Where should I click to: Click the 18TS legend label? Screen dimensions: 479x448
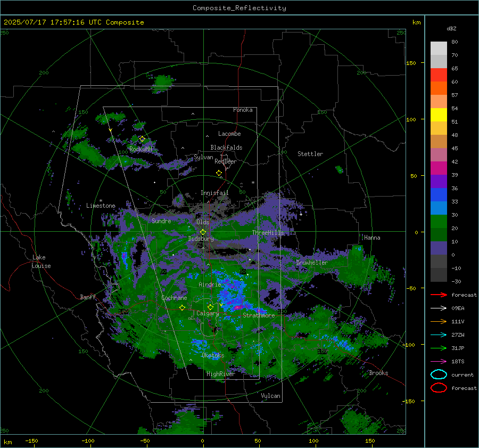pos(458,362)
